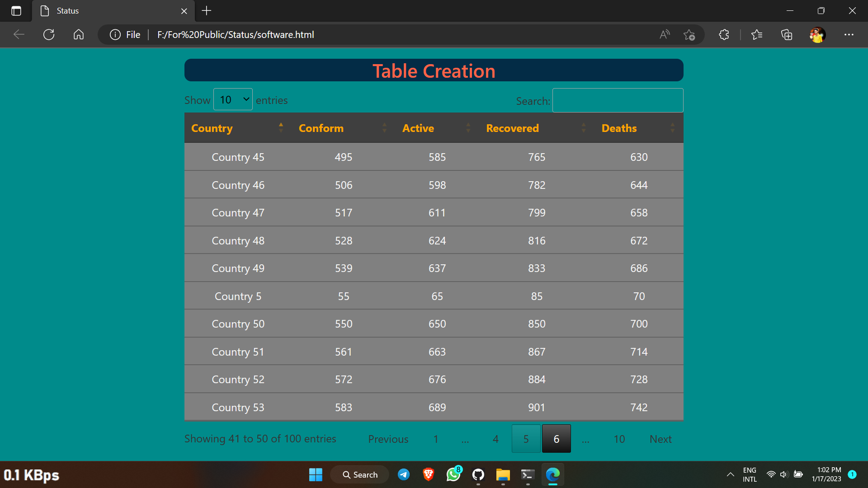Open the browser home page icon
Image resolution: width=868 pixels, height=488 pixels.
79,35
